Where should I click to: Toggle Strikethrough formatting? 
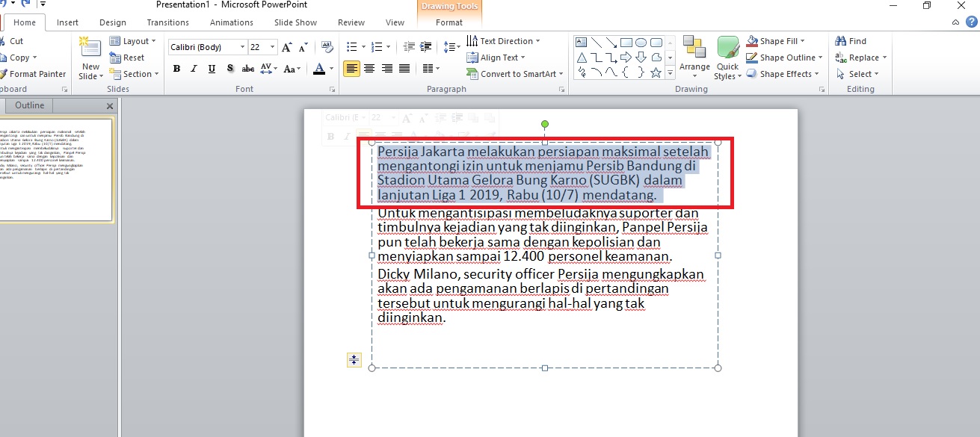point(248,69)
